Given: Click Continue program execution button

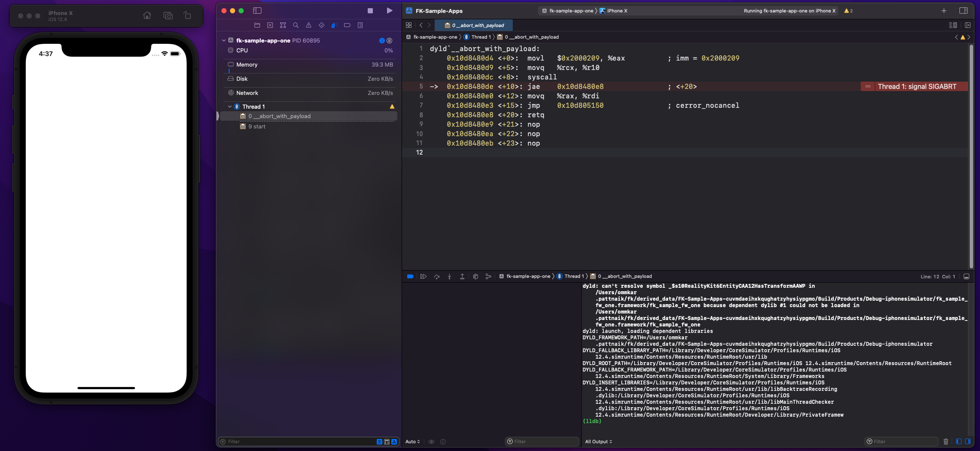Looking at the screenshot, I should coord(423,277).
